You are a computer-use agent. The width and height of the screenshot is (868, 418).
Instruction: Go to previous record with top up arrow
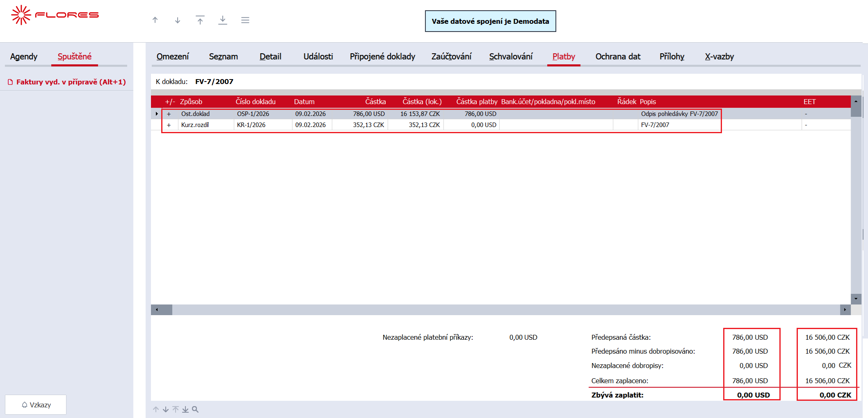(x=155, y=20)
